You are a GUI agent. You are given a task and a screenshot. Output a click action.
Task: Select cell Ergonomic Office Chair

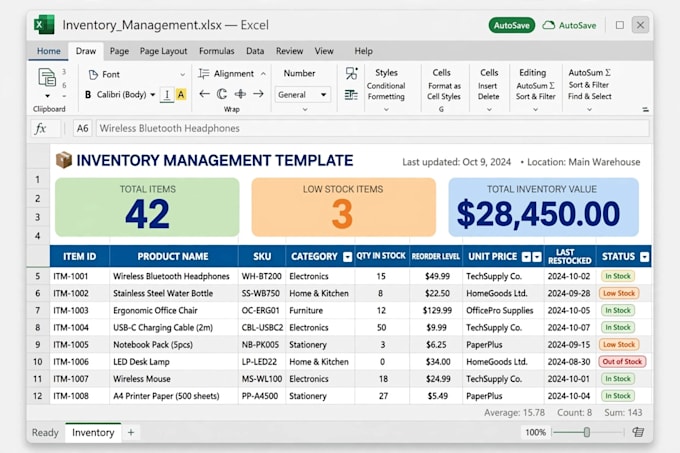(x=173, y=310)
